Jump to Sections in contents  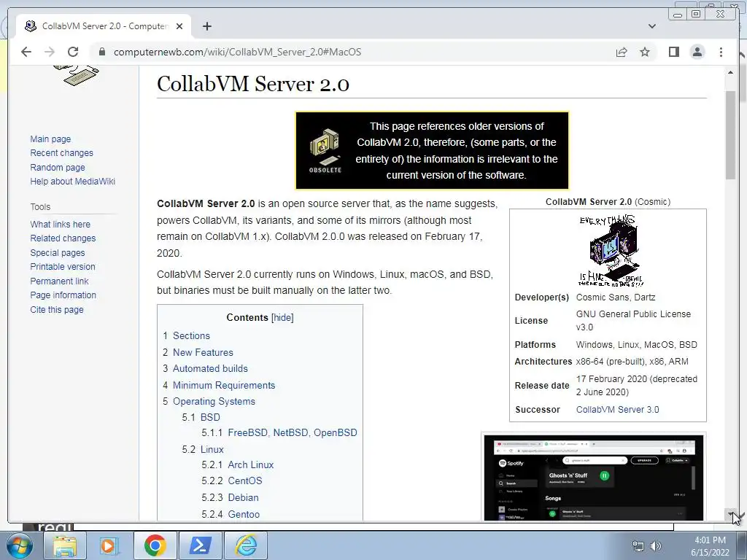191,335
